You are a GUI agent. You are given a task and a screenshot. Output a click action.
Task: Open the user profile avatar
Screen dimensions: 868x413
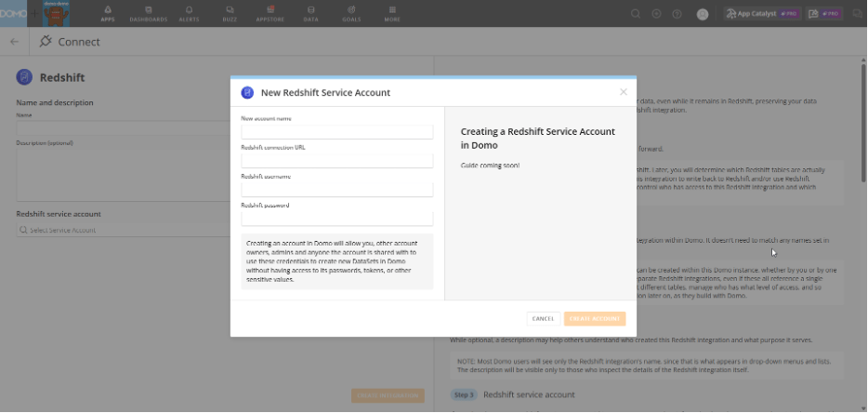703,14
